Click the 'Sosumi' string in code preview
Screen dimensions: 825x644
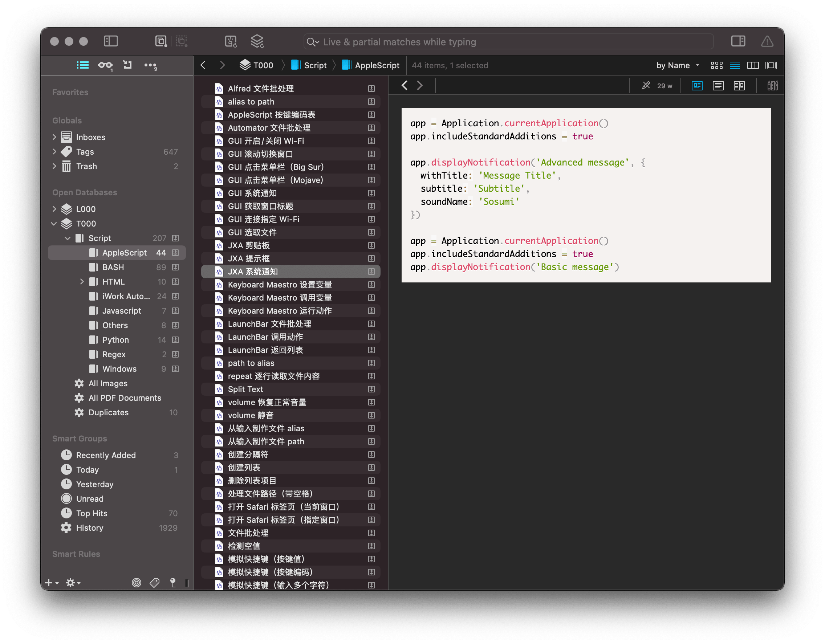[499, 202]
